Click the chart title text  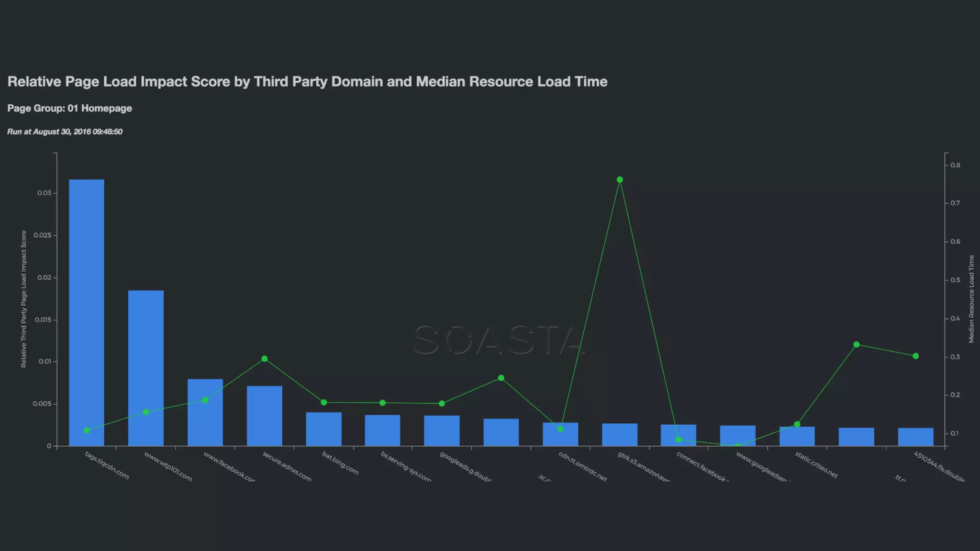(307, 82)
